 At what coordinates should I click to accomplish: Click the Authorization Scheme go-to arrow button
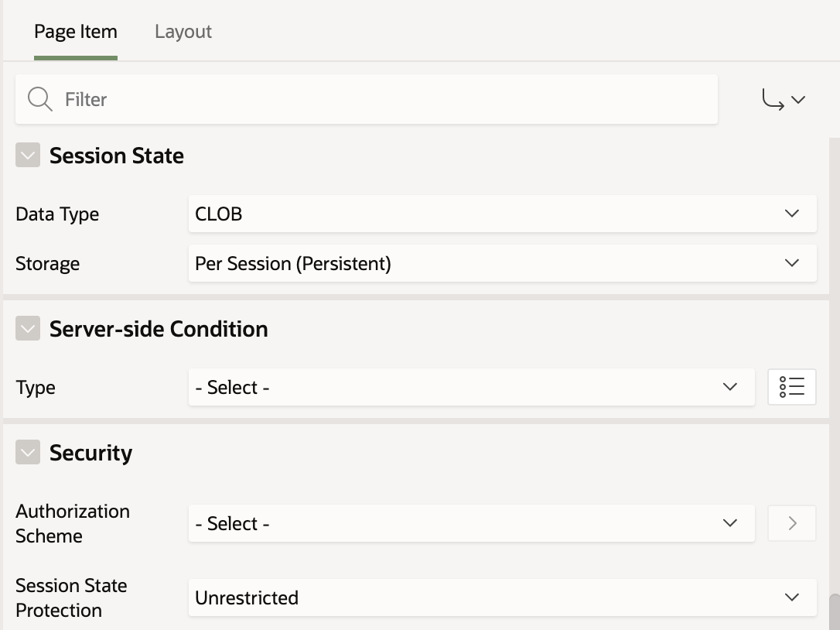(791, 523)
